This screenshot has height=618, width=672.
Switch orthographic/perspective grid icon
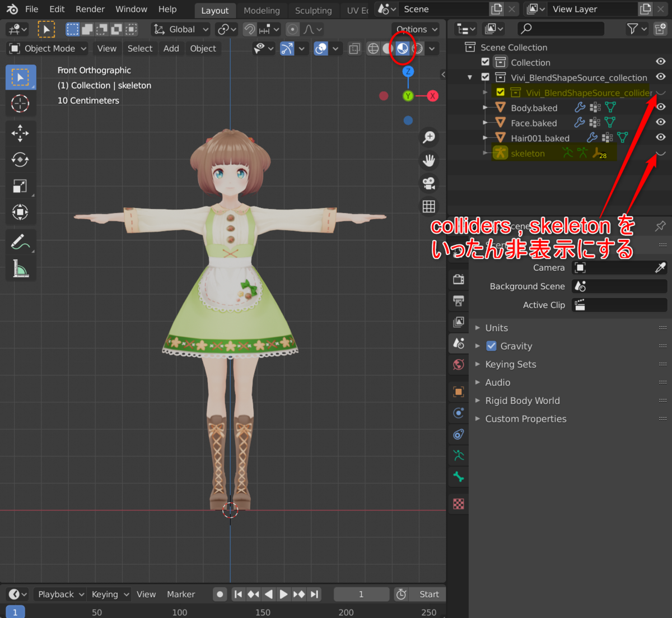[429, 207]
